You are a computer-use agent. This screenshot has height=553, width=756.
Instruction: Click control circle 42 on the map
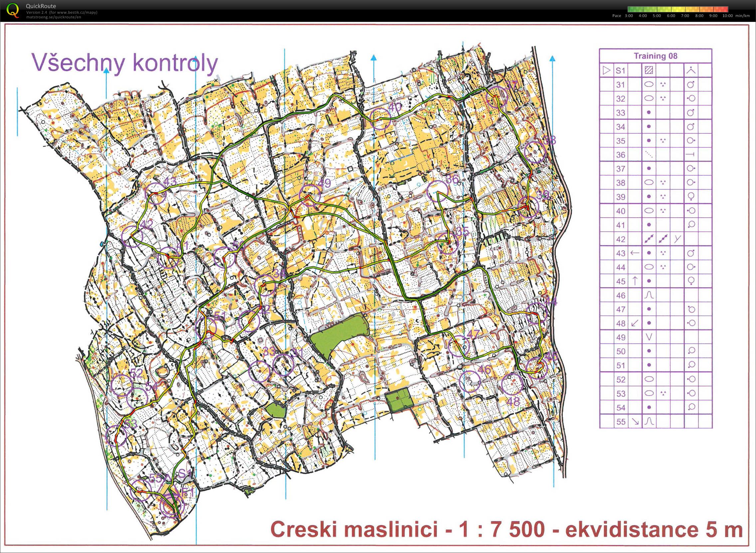132,236
